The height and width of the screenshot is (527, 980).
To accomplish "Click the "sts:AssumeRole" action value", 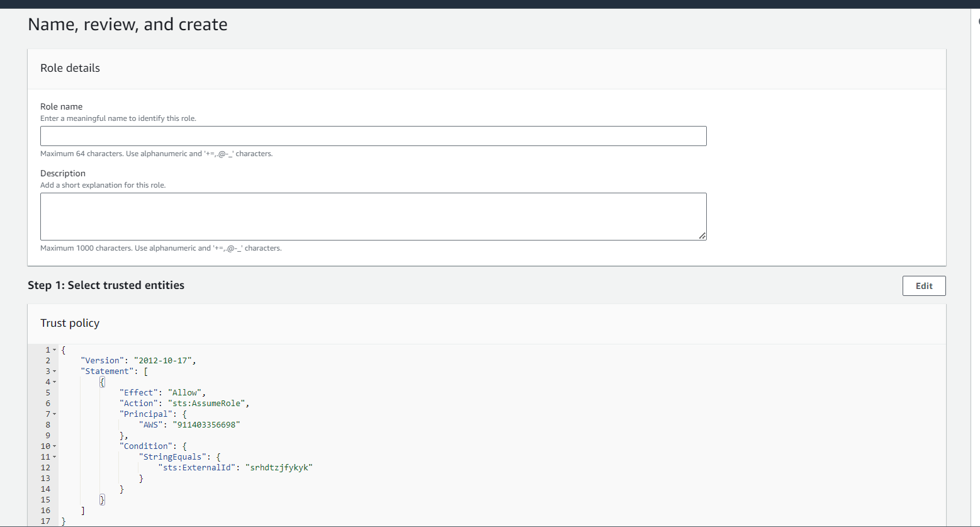I will click(x=204, y=404).
